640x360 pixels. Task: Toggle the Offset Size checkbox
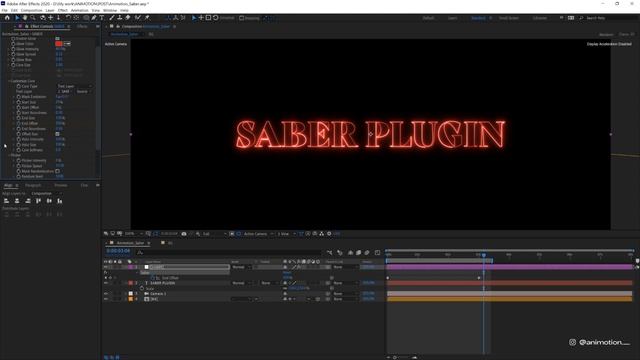[58, 134]
